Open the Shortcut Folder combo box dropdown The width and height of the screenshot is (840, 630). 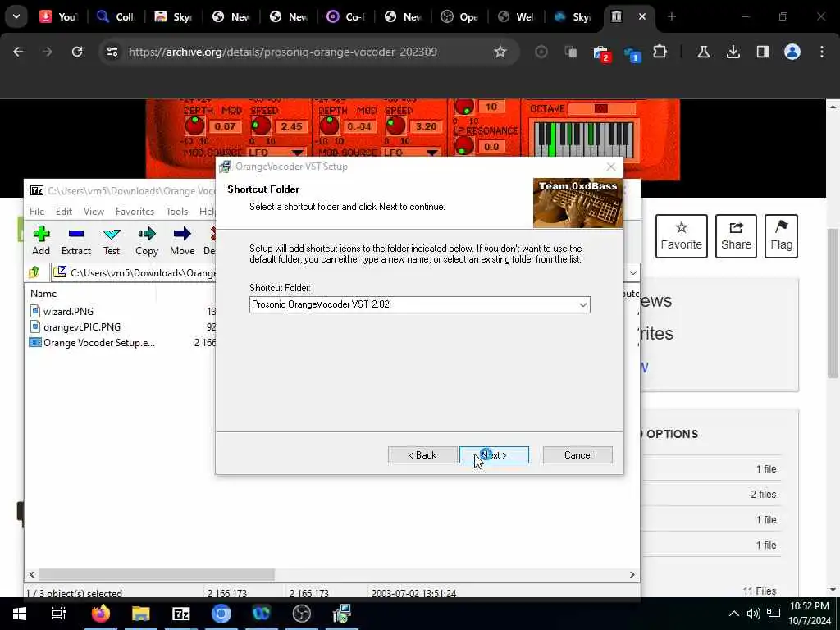tap(582, 305)
